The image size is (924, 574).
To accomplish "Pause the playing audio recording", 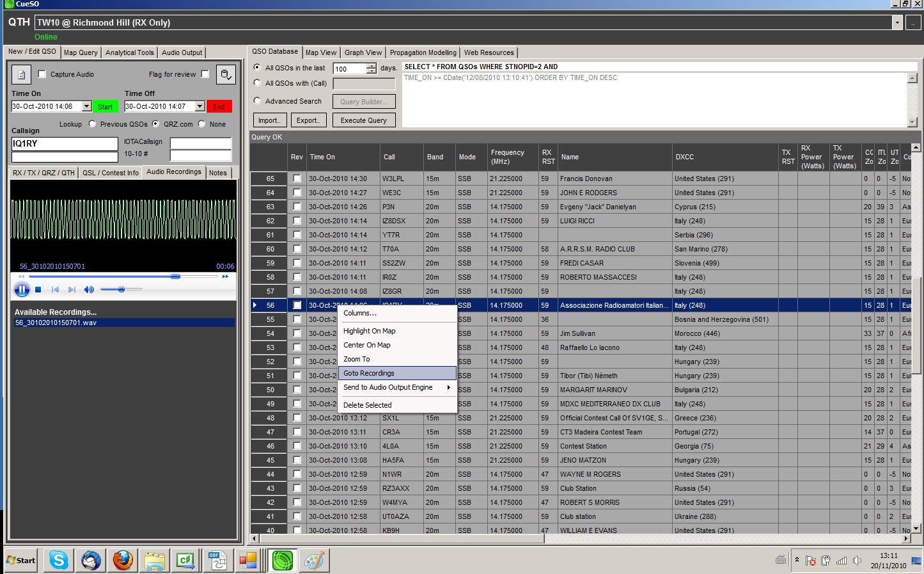I will [22, 289].
